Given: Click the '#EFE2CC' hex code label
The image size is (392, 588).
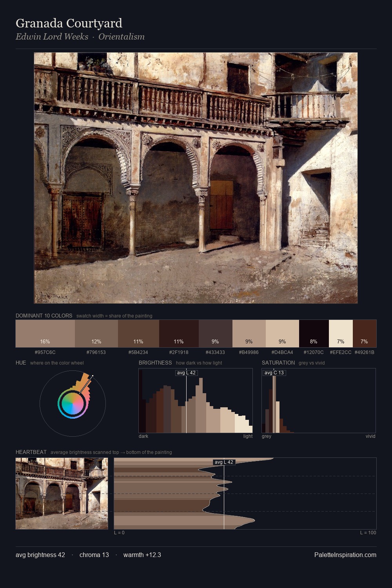Looking at the screenshot, I should coord(341,352).
